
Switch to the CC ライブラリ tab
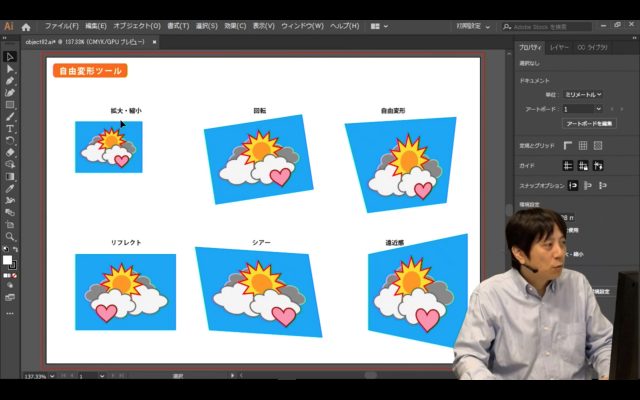click(592, 48)
